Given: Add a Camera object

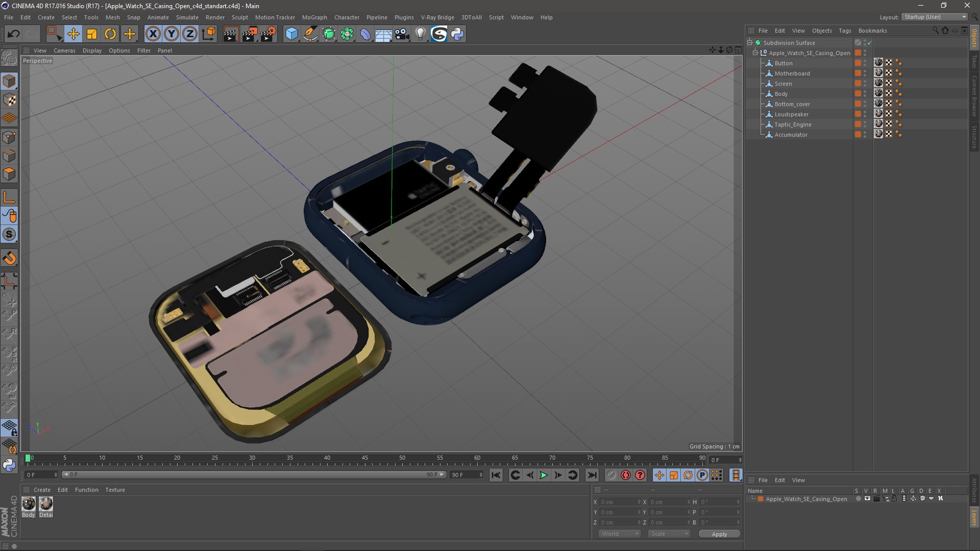Looking at the screenshot, I should (402, 34).
